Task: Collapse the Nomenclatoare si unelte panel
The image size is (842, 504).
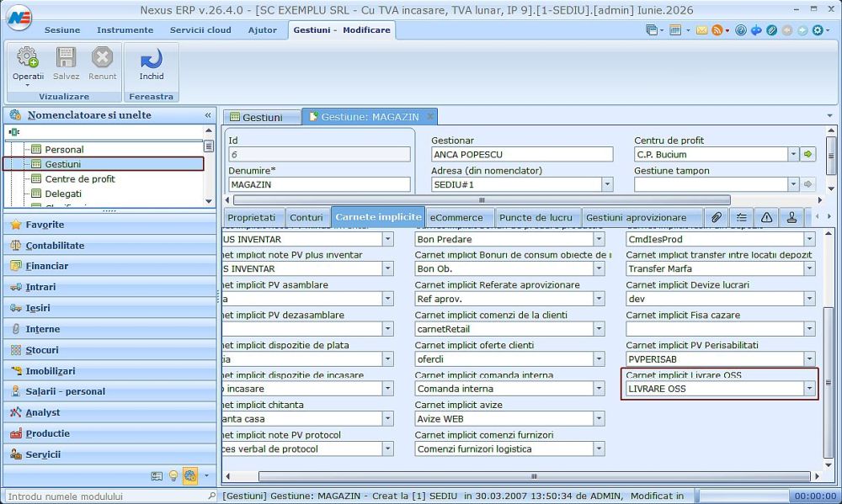Action: tap(208, 115)
